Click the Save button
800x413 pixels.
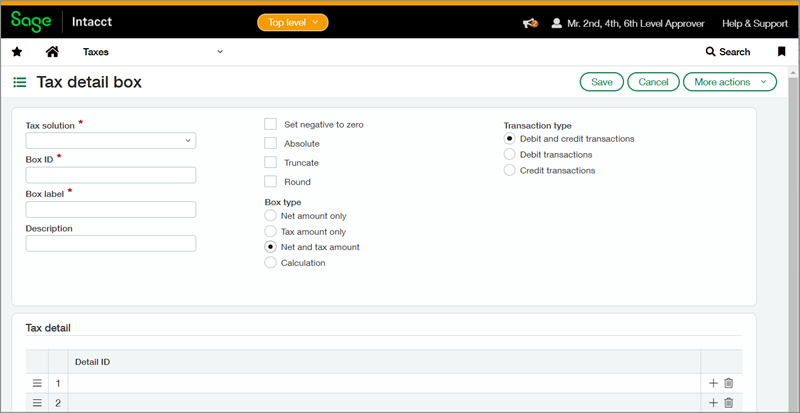tap(602, 82)
